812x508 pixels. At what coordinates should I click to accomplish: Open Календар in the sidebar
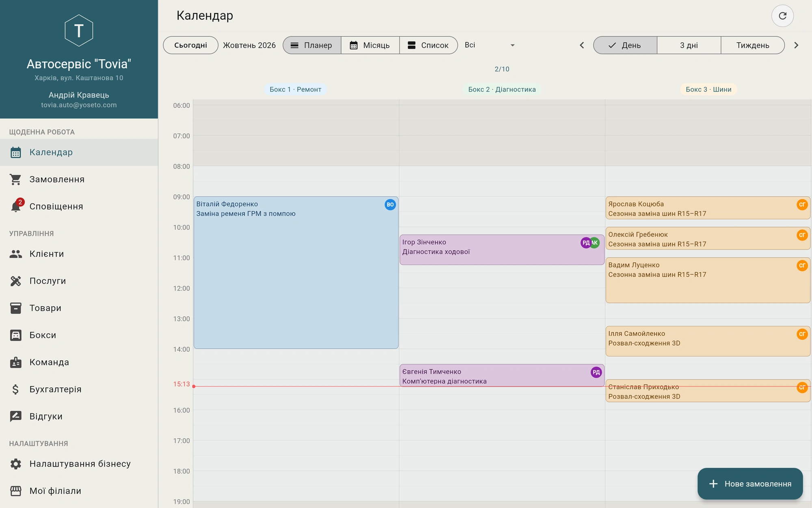pos(79,152)
